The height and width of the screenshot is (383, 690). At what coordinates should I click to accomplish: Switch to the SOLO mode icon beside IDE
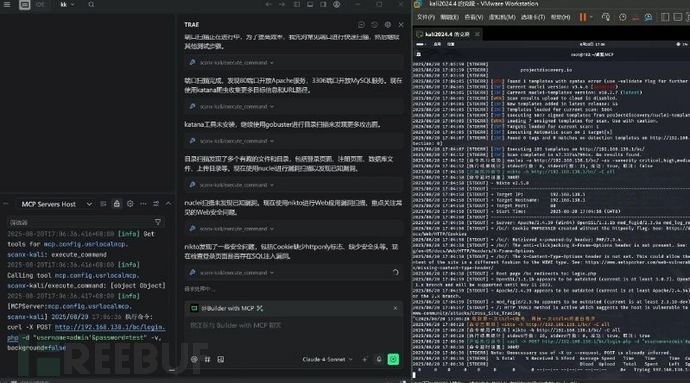coord(40,4)
